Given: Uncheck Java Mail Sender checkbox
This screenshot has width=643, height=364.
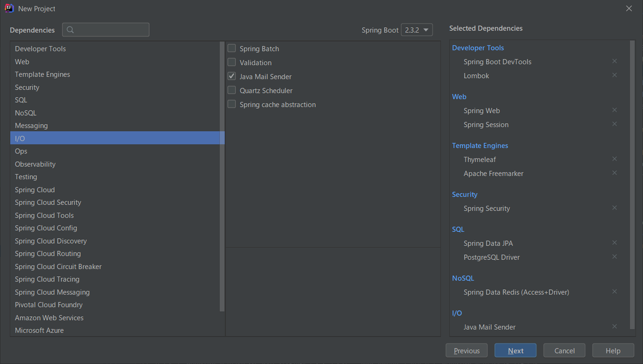Looking at the screenshot, I should point(231,76).
